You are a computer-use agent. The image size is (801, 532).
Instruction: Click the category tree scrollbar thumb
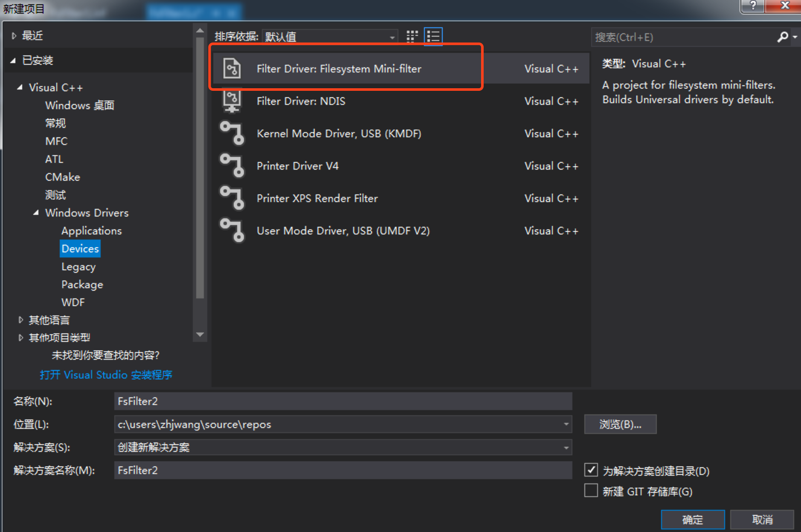coord(200,168)
